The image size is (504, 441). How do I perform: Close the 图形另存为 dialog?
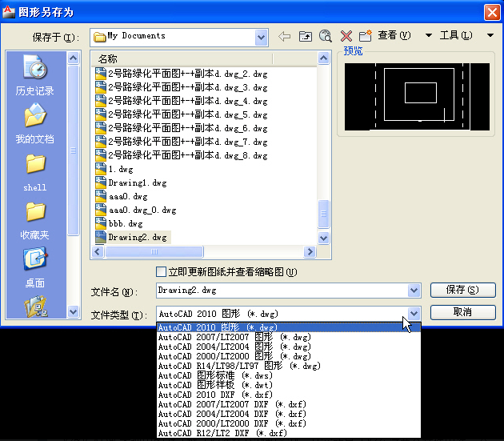[492, 12]
